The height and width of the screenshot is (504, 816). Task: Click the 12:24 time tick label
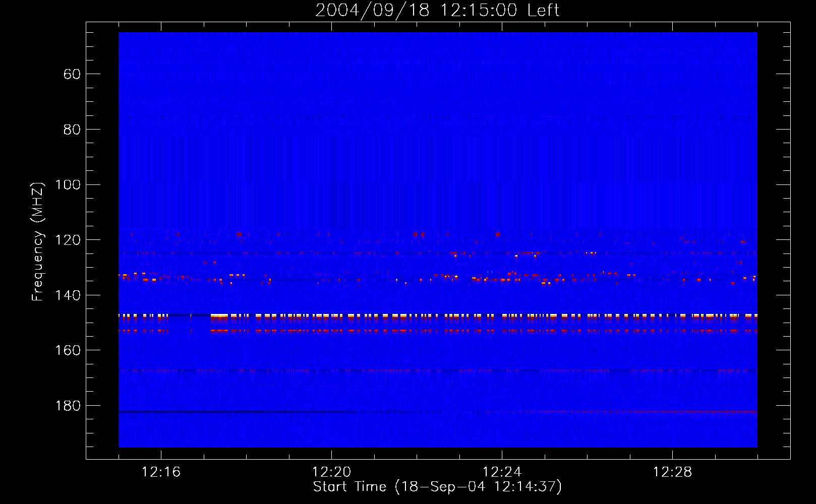[502, 472]
